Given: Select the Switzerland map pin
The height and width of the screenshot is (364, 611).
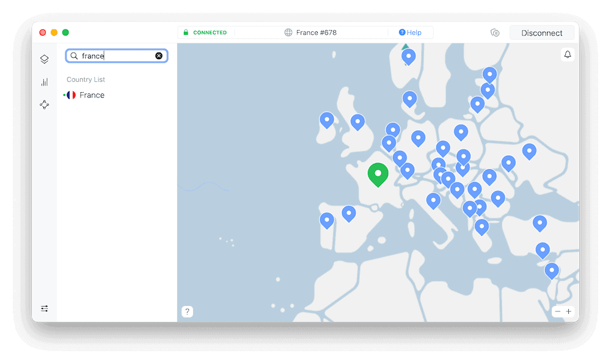Looking at the screenshot, I should 408,171.
